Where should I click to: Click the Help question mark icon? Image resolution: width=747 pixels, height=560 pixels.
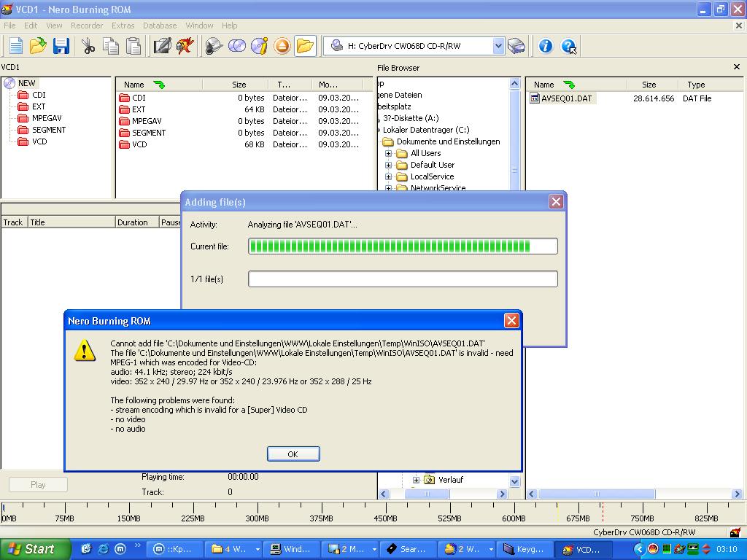[568, 46]
